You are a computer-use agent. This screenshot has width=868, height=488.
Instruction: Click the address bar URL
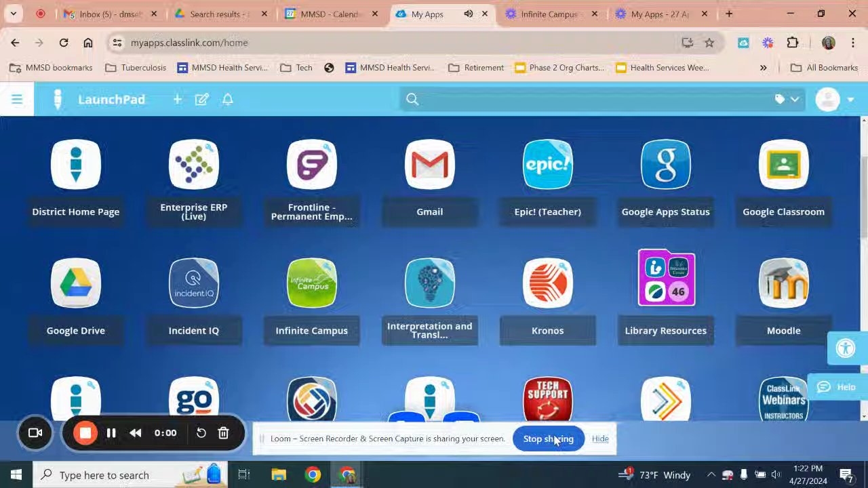click(x=189, y=43)
